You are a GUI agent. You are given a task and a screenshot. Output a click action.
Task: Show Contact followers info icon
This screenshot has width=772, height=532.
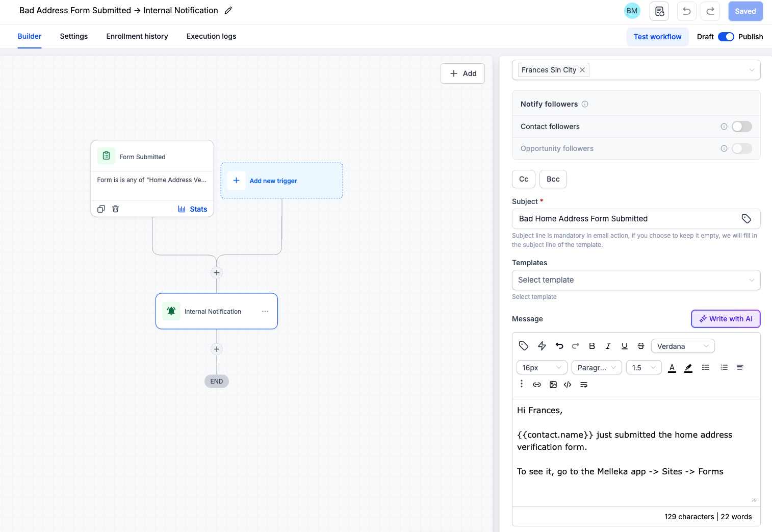tap(724, 126)
